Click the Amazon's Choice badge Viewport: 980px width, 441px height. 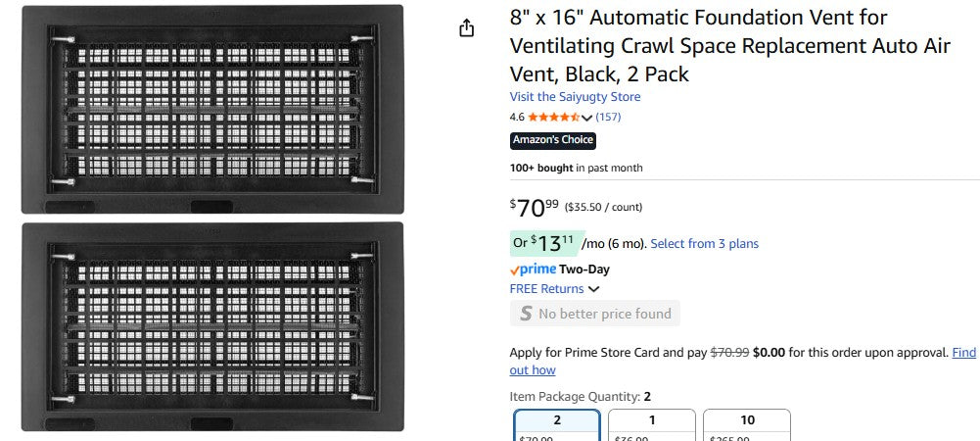(x=553, y=140)
